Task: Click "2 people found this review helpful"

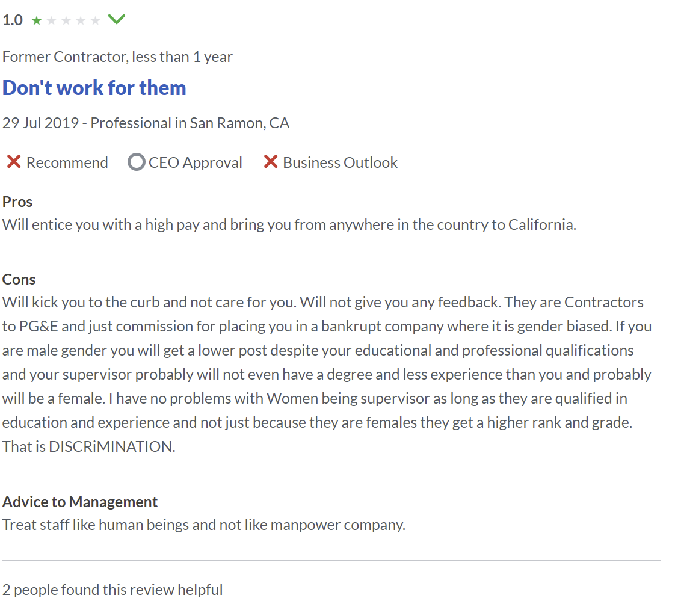Action: point(112,590)
